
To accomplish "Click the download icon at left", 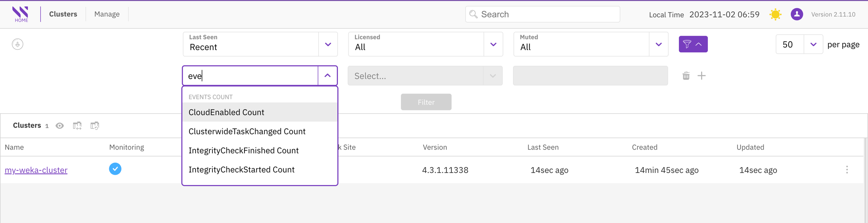I will tap(17, 44).
